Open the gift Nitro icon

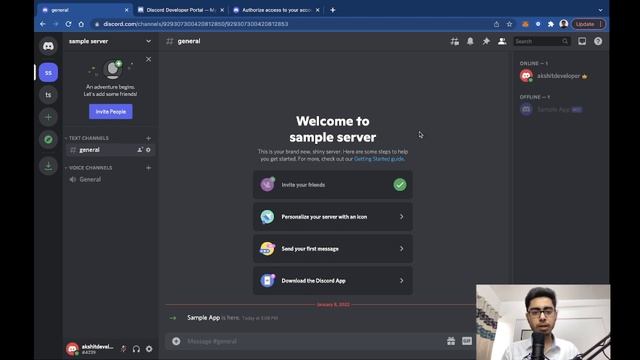[x=451, y=341]
